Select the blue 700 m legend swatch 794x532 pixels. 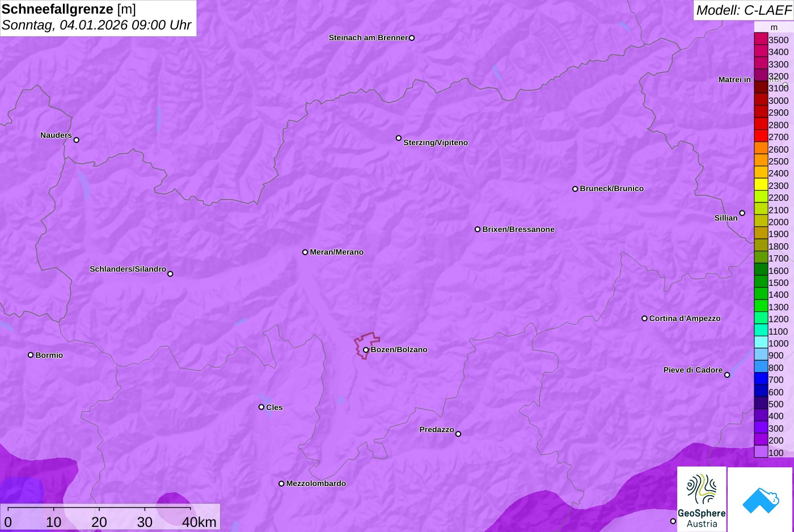click(x=761, y=379)
